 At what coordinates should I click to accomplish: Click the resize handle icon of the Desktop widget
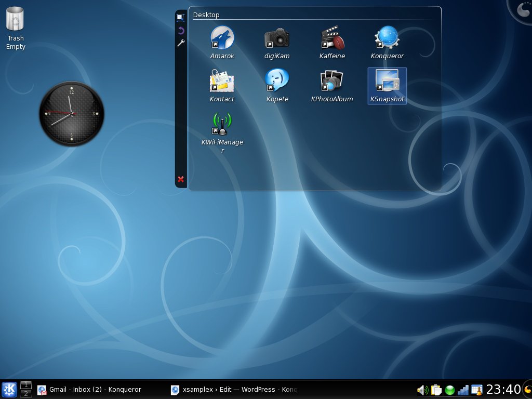[x=180, y=17]
